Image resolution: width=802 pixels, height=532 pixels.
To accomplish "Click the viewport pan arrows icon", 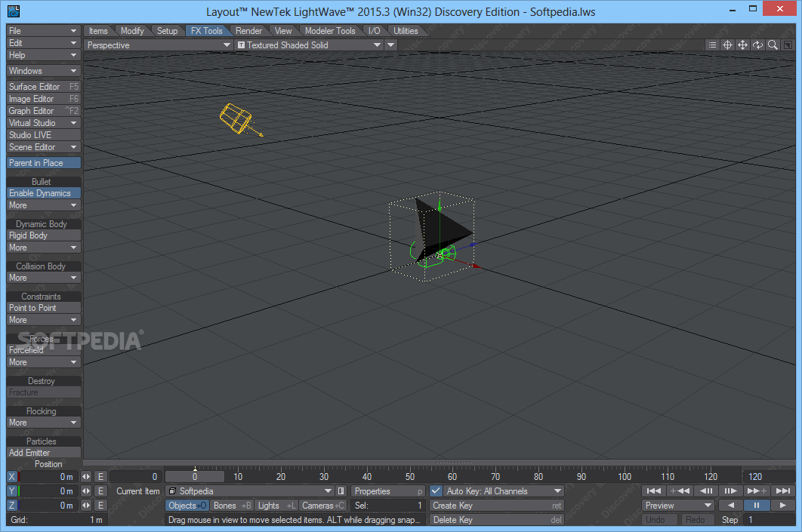I will [742, 45].
